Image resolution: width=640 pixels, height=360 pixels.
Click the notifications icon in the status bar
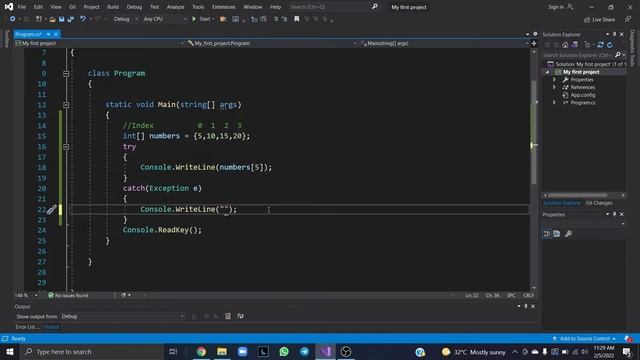pos(628,339)
